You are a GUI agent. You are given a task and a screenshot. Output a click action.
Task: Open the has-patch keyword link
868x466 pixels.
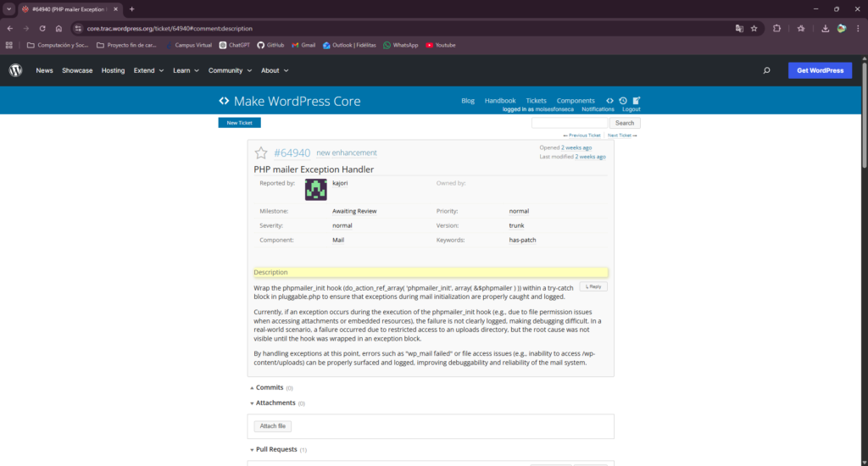point(522,240)
